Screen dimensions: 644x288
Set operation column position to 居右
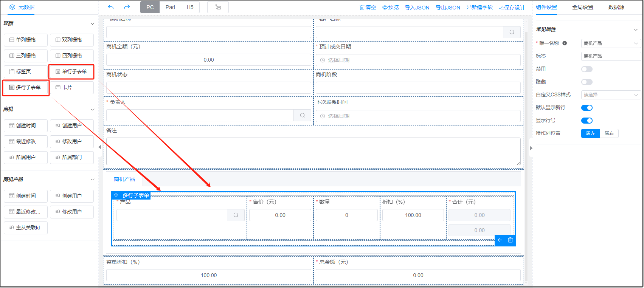(x=609, y=133)
